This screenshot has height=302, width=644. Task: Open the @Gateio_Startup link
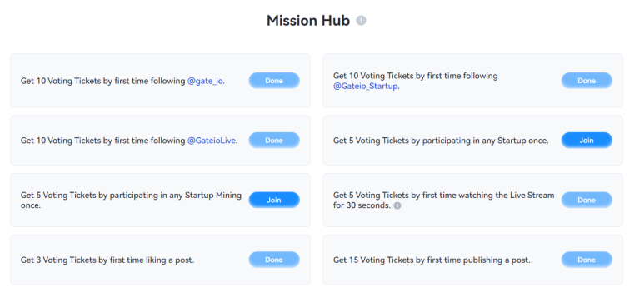coord(365,87)
